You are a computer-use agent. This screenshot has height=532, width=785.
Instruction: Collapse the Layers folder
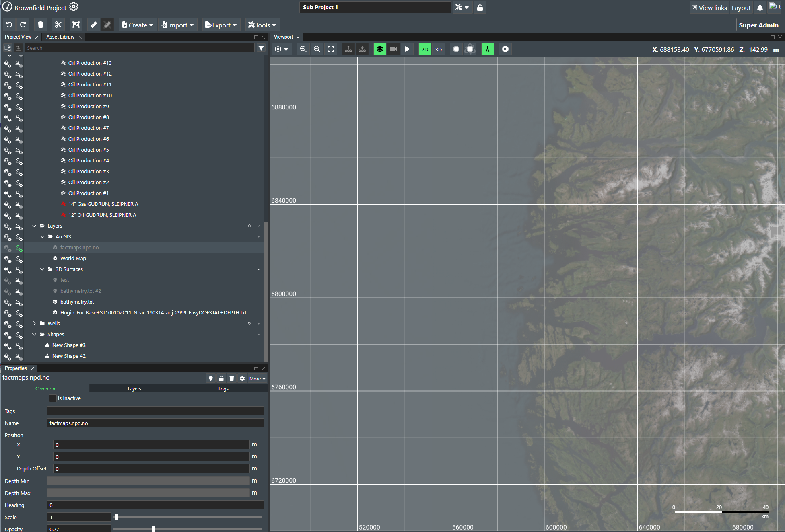(x=34, y=226)
